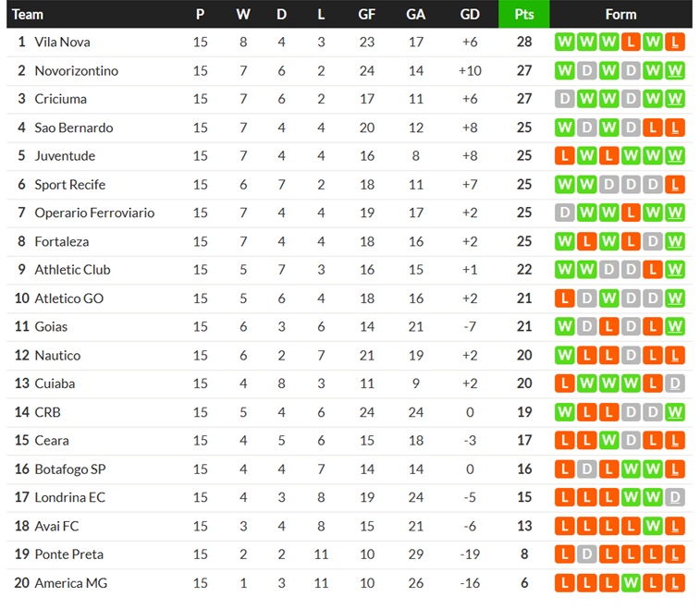Click Ponte Preta's draw form badge
The image size is (700, 609).
pyautogui.click(x=586, y=554)
